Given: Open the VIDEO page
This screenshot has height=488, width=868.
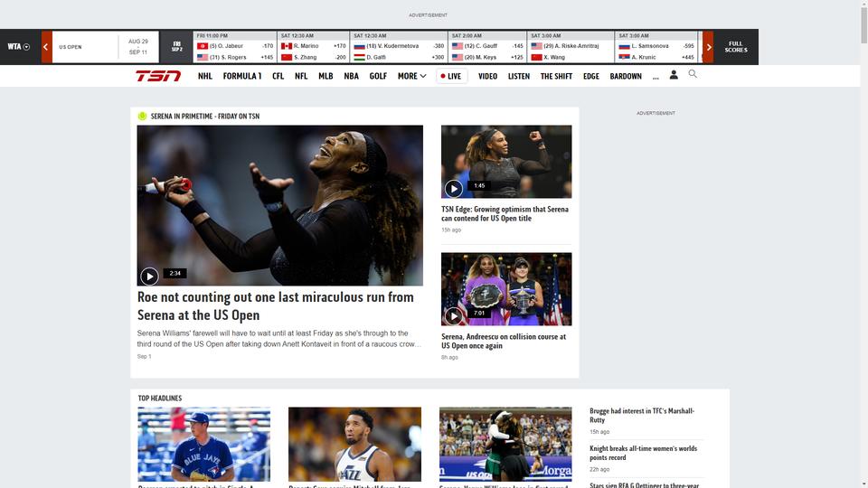Looking at the screenshot, I should click(487, 76).
